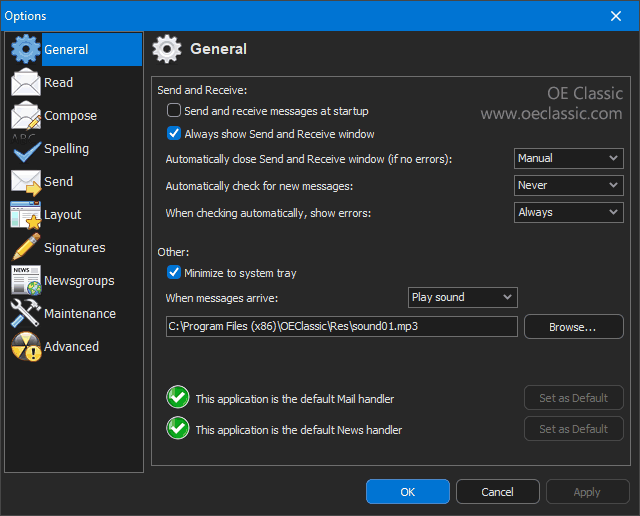Screen dimensions: 640x516
Task: Click the Compose envelope with pencil icon
Action: coord(26,115)
